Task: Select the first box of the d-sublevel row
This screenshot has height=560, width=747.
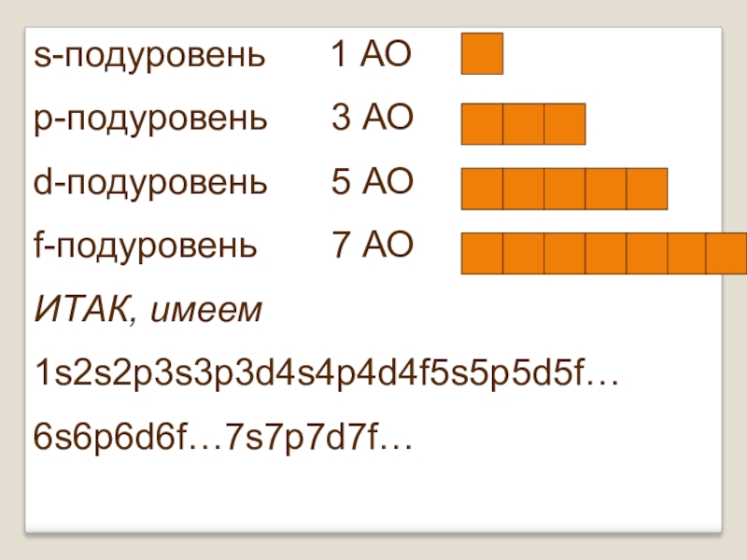Action: coord(482,189)
